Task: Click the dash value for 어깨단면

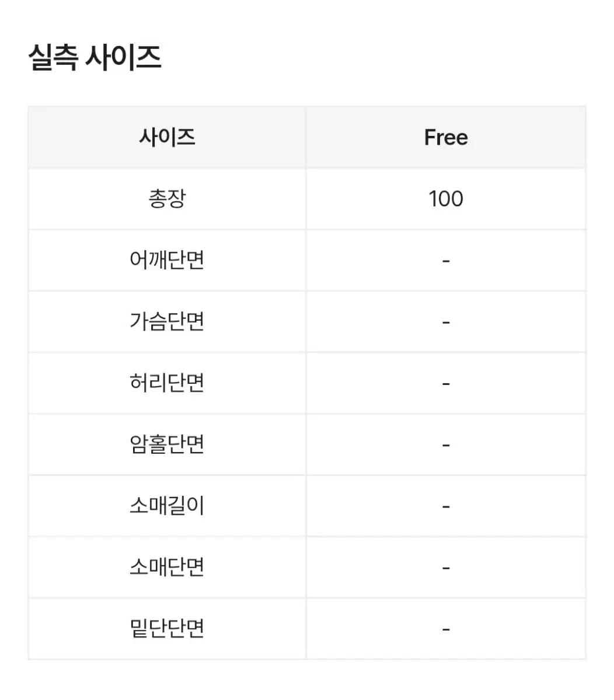Action: [x=446, y=260]
